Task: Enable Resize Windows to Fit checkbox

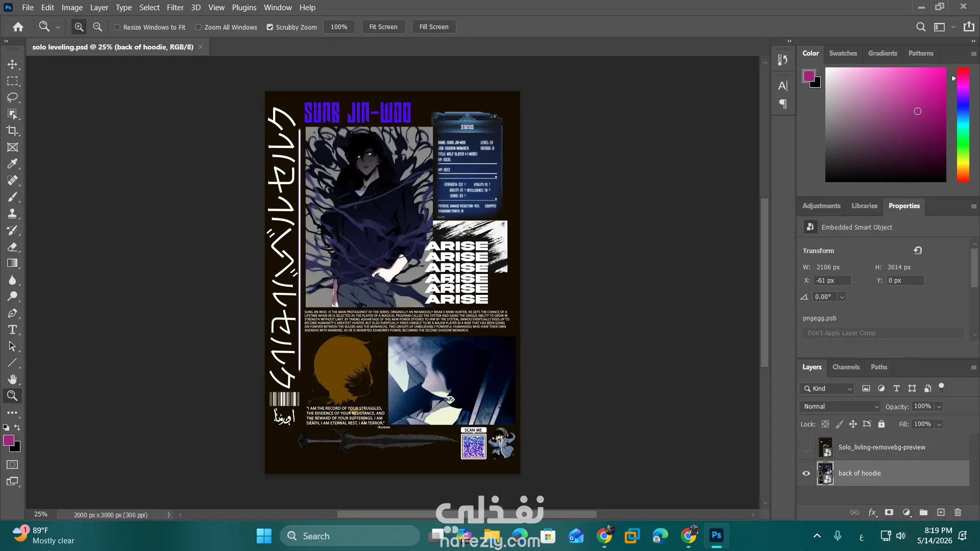Action: (117, 27)
